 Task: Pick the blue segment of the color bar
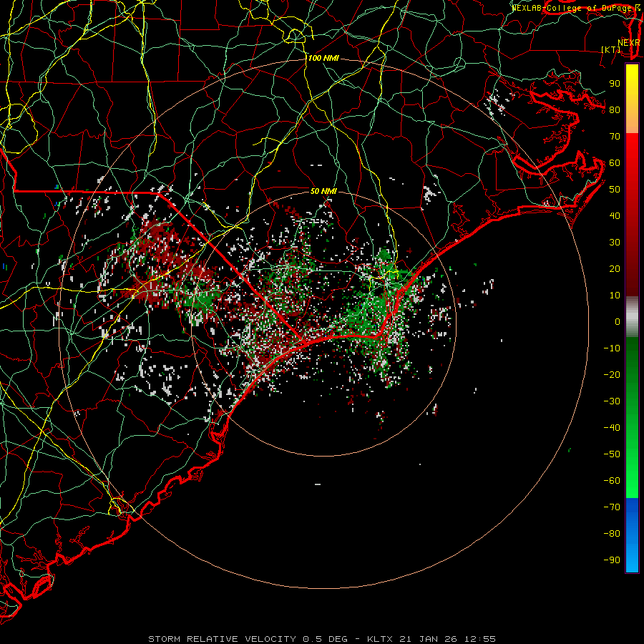click(632, 535)
